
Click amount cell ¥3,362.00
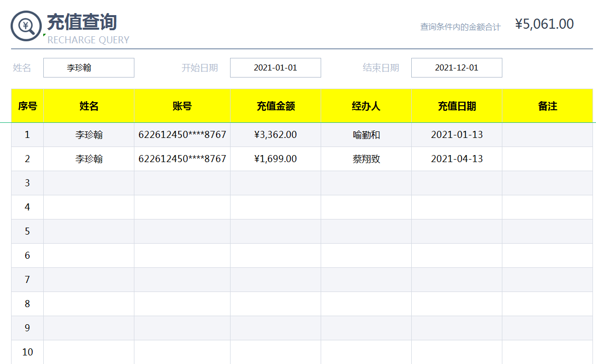tap(275, 134)
